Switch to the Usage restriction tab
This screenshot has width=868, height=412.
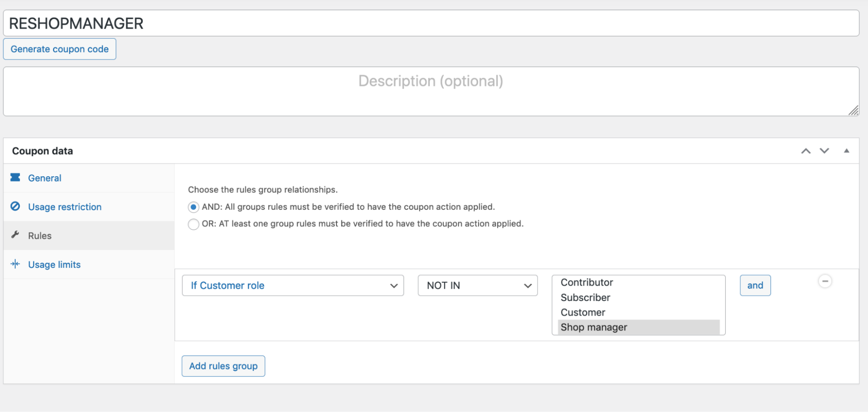pyautogui.click(x=64, y=207)
